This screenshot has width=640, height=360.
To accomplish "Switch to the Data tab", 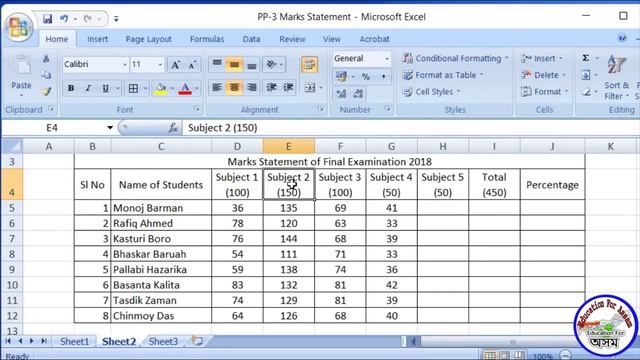I will [x=251, y=39].
